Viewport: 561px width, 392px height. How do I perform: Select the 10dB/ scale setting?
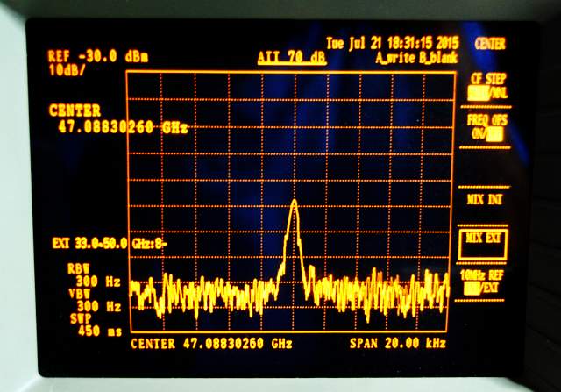pos(68,68)
